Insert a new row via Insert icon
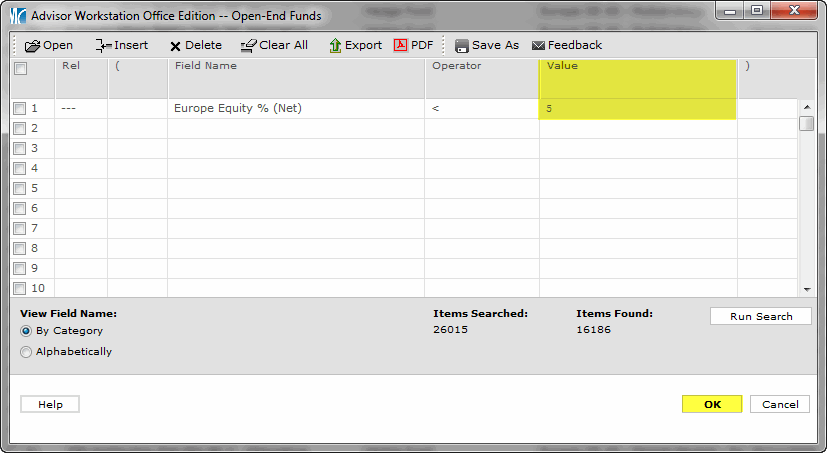 (x=103, y=45)
